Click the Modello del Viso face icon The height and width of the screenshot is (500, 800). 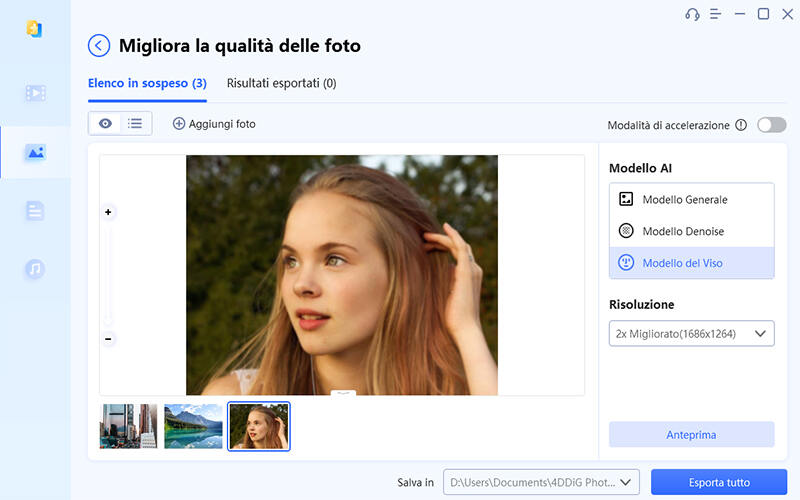[626, 263]
